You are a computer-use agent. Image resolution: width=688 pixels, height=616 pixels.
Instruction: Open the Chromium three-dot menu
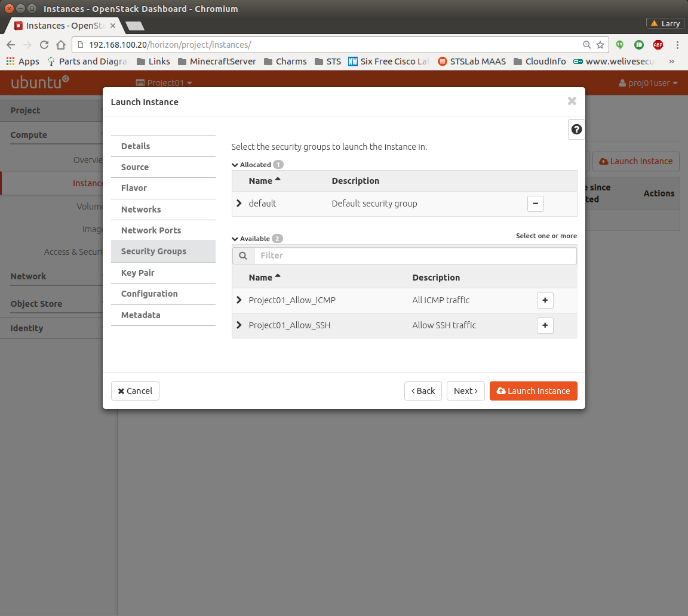coord(677,45)
